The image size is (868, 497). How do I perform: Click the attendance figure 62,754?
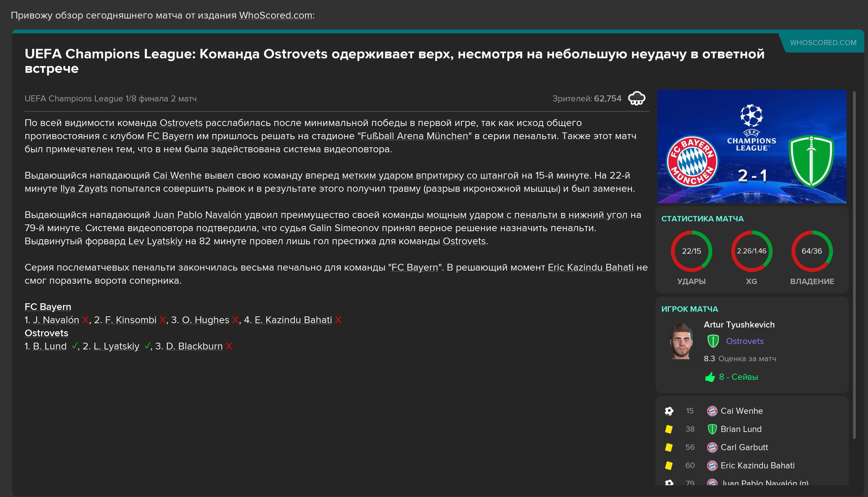point(608,99)
